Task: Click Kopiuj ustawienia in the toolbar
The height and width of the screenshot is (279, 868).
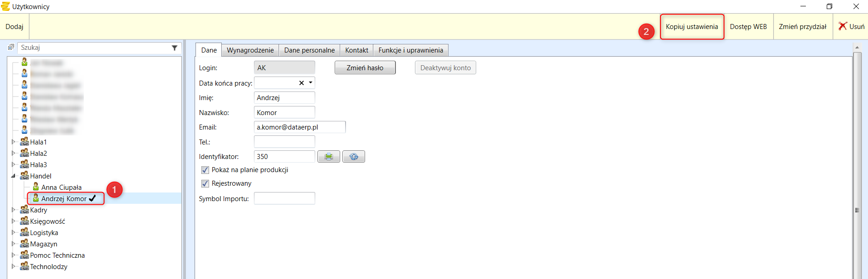Action: (692, 27)
